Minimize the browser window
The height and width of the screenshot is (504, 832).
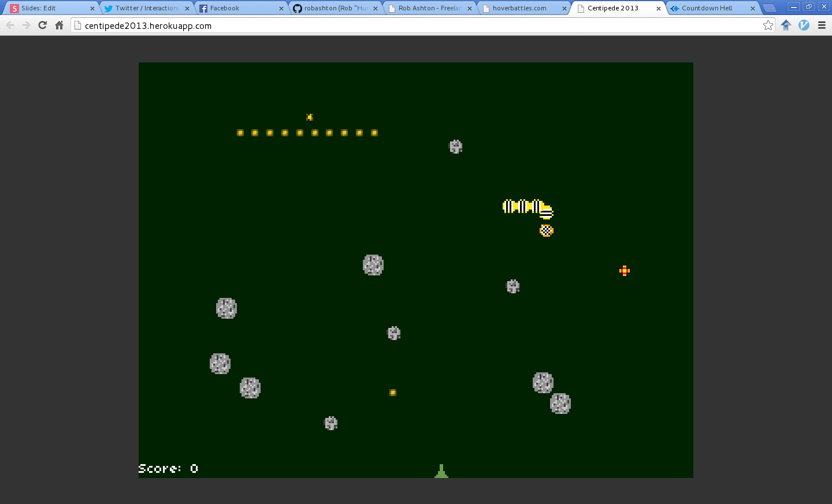coord(794,7)
